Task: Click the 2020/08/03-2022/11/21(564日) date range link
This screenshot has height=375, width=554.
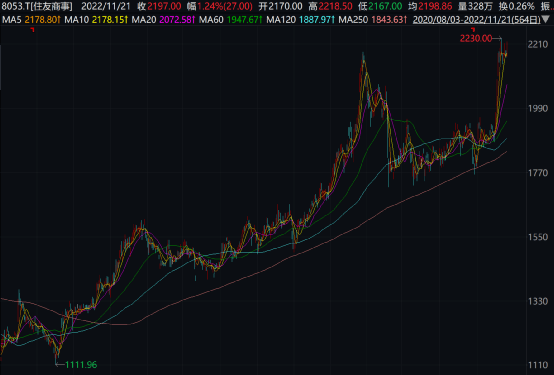Action: point(477,20)
